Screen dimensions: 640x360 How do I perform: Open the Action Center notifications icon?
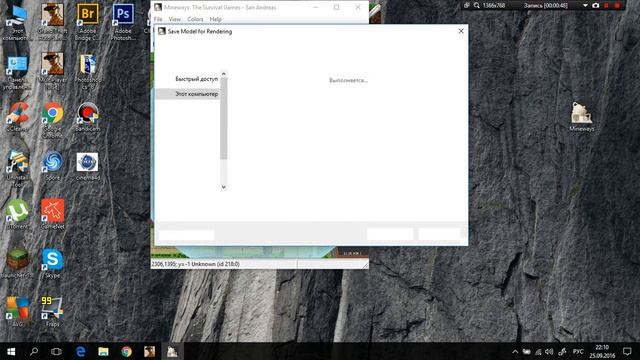coord(627,351)
